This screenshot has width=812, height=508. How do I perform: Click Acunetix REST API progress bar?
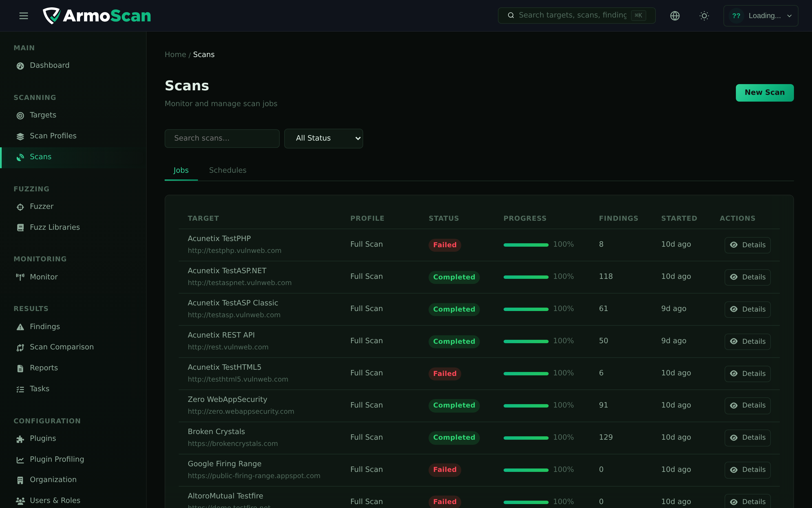click(x=526, y=341)
